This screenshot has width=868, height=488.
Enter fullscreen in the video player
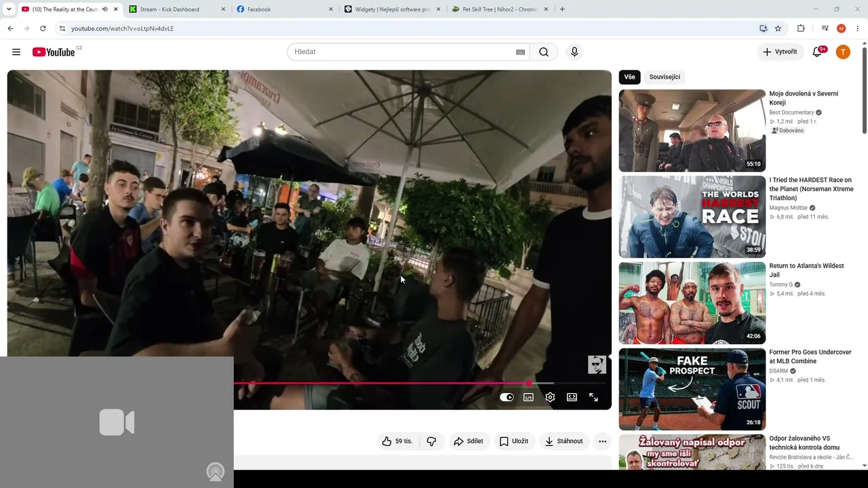coord(593,397)
